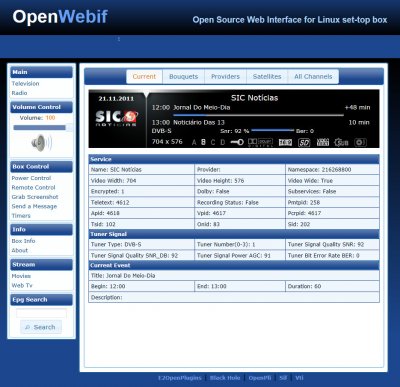The width and height of the screenshot is (400, 387).
Task: Open Remote Control
Action: [33, 187]
